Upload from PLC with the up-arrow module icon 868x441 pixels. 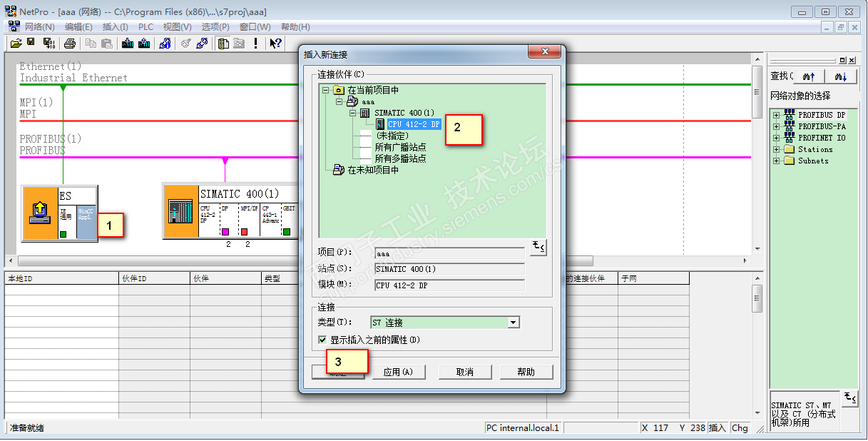144,44
